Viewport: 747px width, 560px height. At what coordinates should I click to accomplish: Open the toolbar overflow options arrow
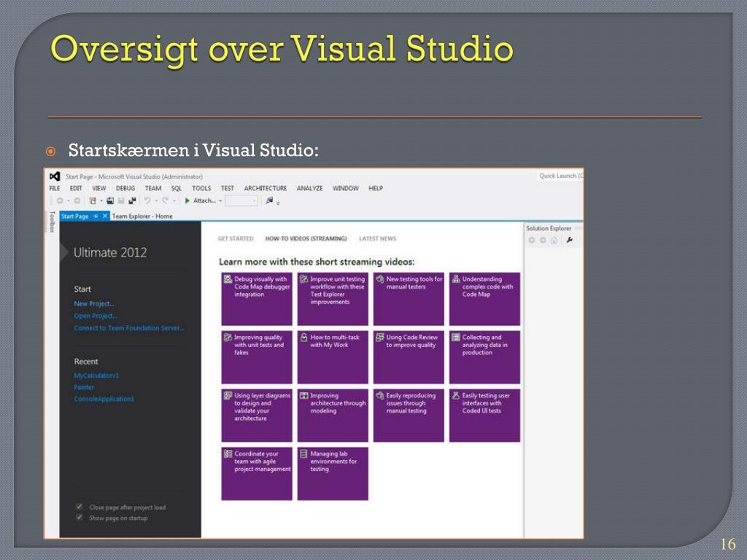[x=278, y=203]
